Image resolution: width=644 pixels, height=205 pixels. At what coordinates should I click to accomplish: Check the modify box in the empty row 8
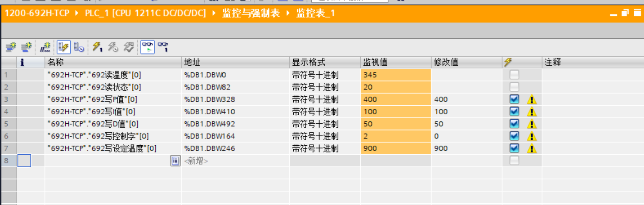click(x=514, y=161)
